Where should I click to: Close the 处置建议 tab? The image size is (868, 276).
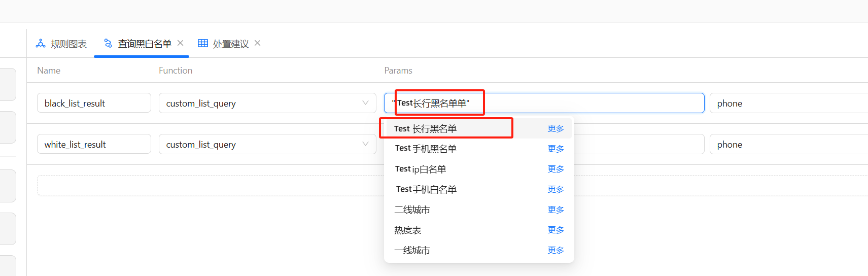[258, 43]
